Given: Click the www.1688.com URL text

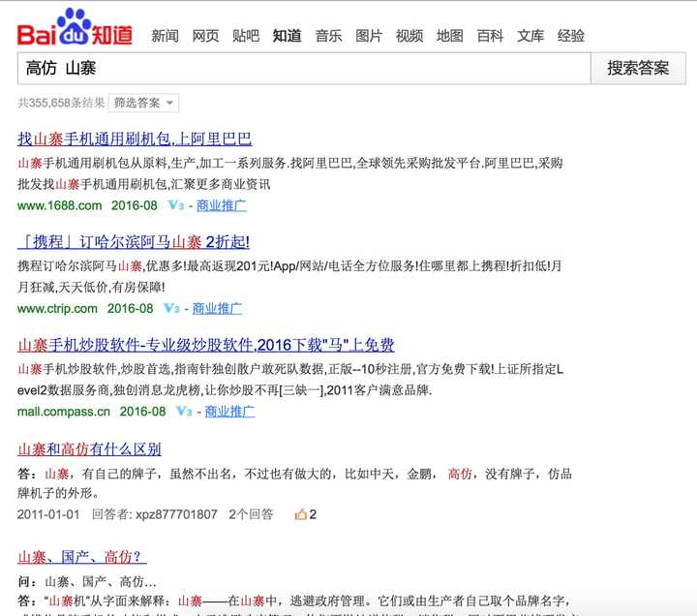Looking at the screenshot, I should click(x=60, y=205).
